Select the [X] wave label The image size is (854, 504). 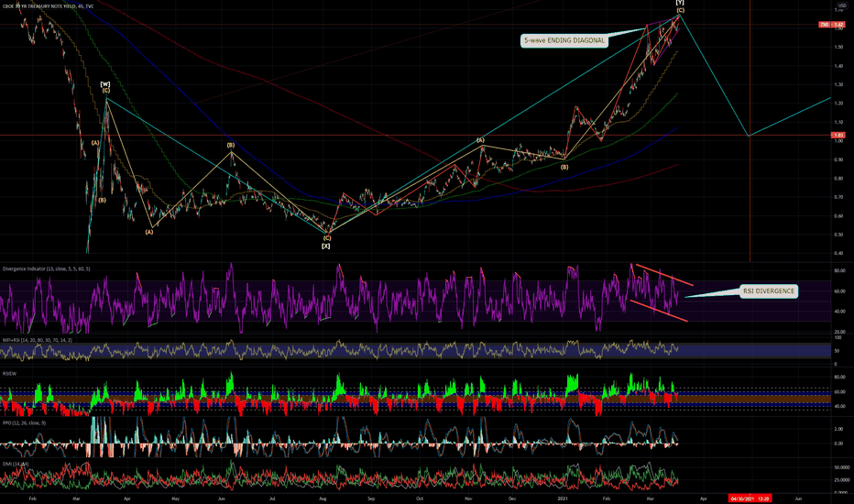(325, 247)
